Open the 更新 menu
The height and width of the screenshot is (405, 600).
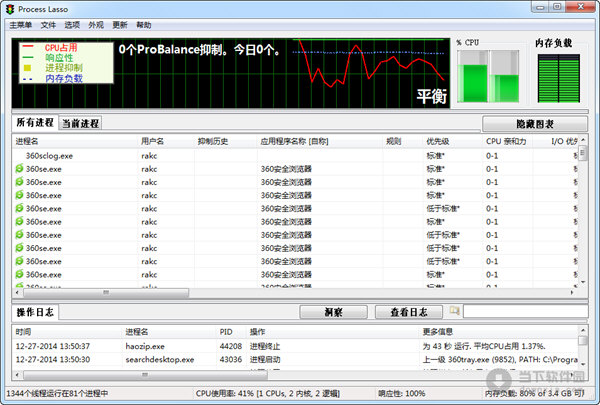(x=120, y=25)
